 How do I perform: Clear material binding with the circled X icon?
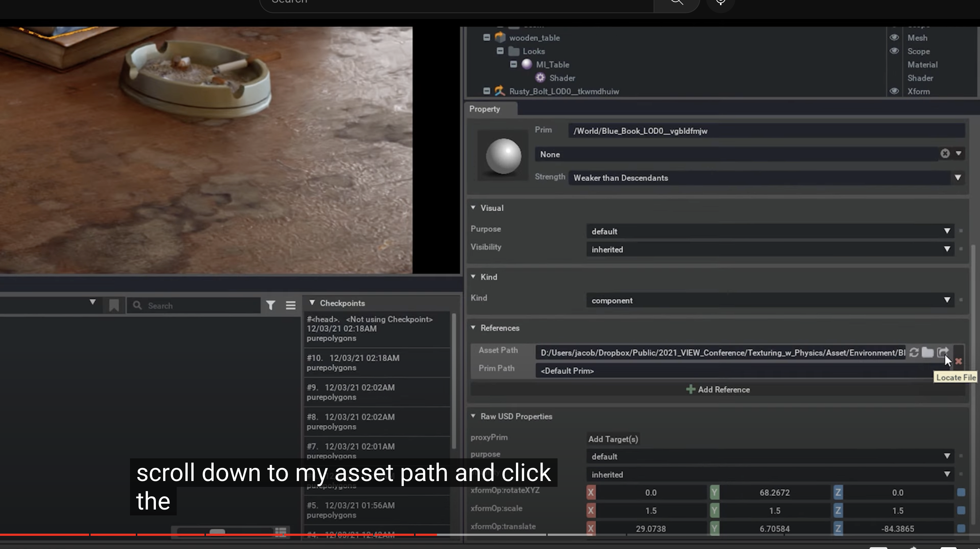pos(945,154)
